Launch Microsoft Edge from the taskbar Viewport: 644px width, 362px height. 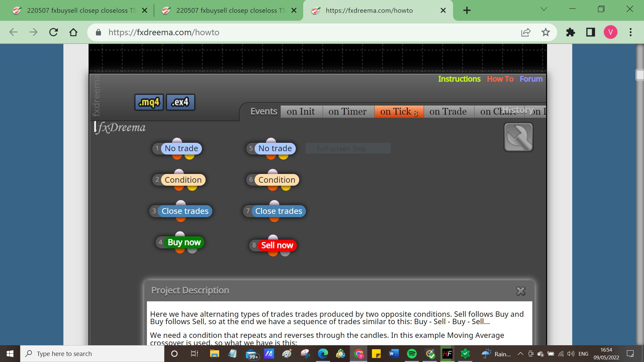click(323, 354)
